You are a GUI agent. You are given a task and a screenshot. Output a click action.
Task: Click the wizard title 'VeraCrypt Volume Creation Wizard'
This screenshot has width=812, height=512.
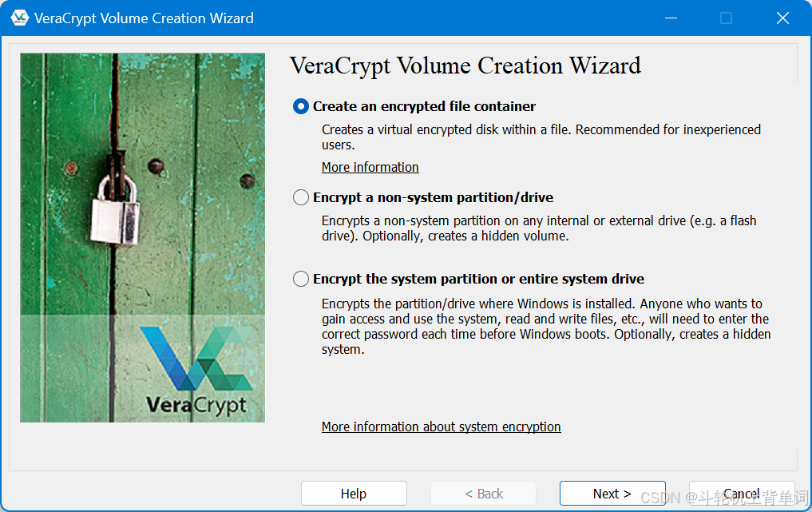[465, 65]
